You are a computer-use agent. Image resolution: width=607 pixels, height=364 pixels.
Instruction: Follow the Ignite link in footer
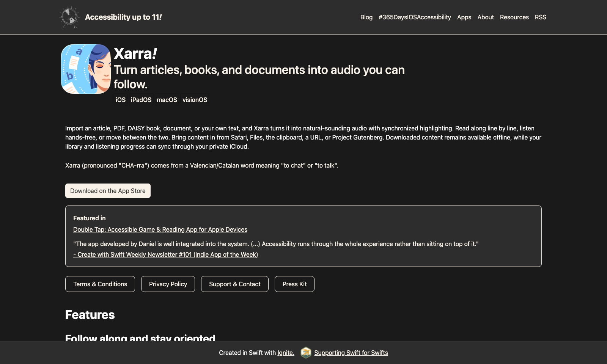pyautogui.click(x=286, y=353)
